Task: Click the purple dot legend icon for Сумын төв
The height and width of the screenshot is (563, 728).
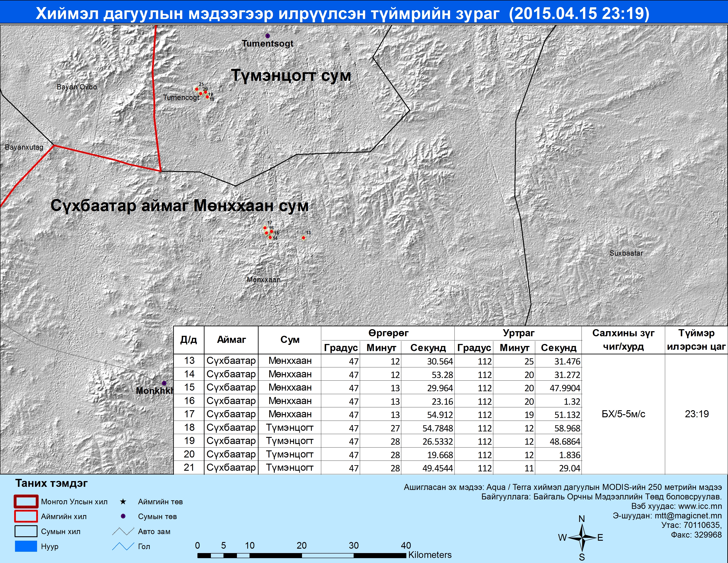Action: [123, 516]
